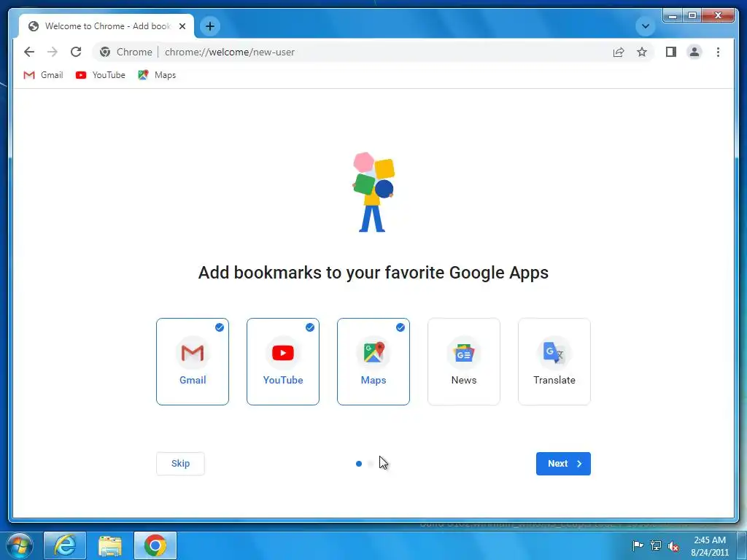Close the Welcome to Chrome tab
Image resolution: width=747 pixels, height=560 pixels.
tap(182, 26)
